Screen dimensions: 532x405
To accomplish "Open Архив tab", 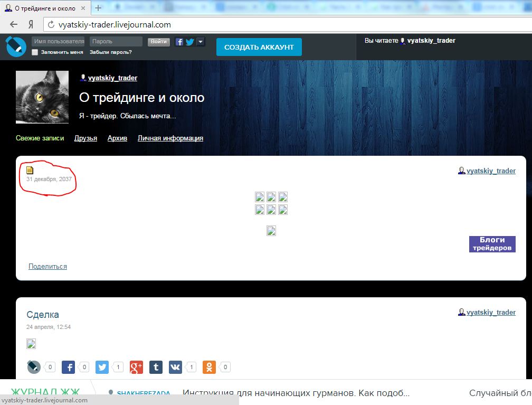I will click(117, 138).
